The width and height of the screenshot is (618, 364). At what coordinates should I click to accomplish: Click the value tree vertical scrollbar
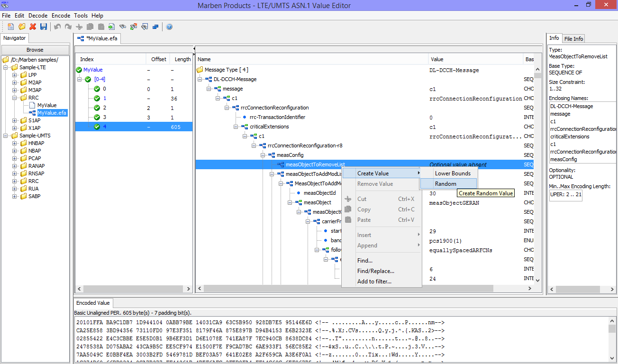(537, 174)
